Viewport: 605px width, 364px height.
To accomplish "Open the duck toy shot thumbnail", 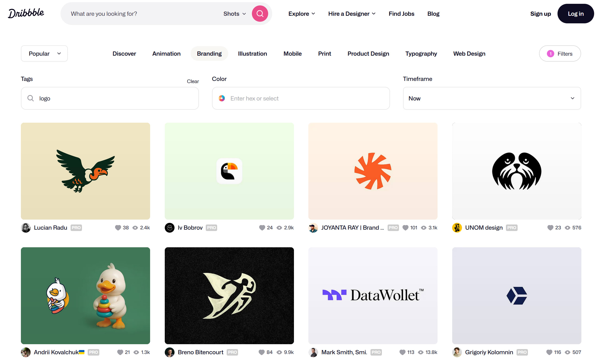I will point(85,296).
